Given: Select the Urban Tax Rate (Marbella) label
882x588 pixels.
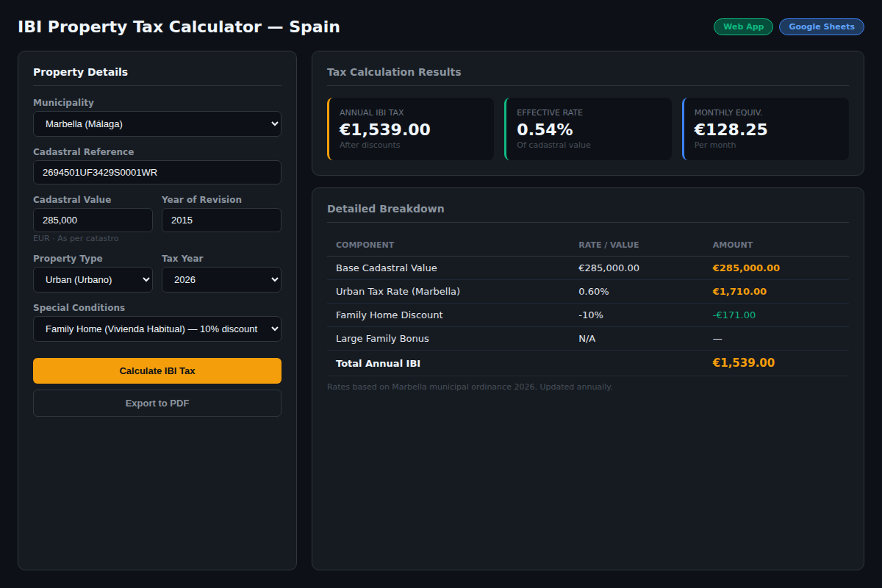Looking at the screenshot, I should pos(398,291).
